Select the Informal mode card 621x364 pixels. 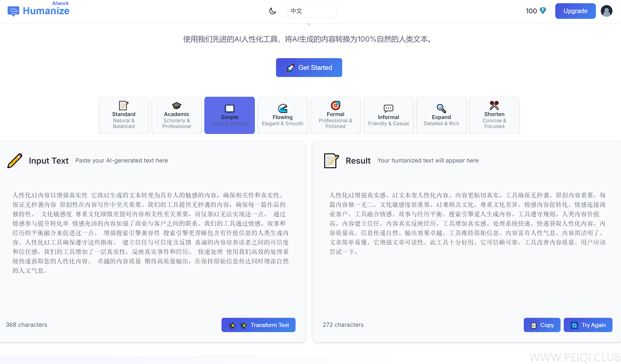pyautogui.click(x=388, y=115)
